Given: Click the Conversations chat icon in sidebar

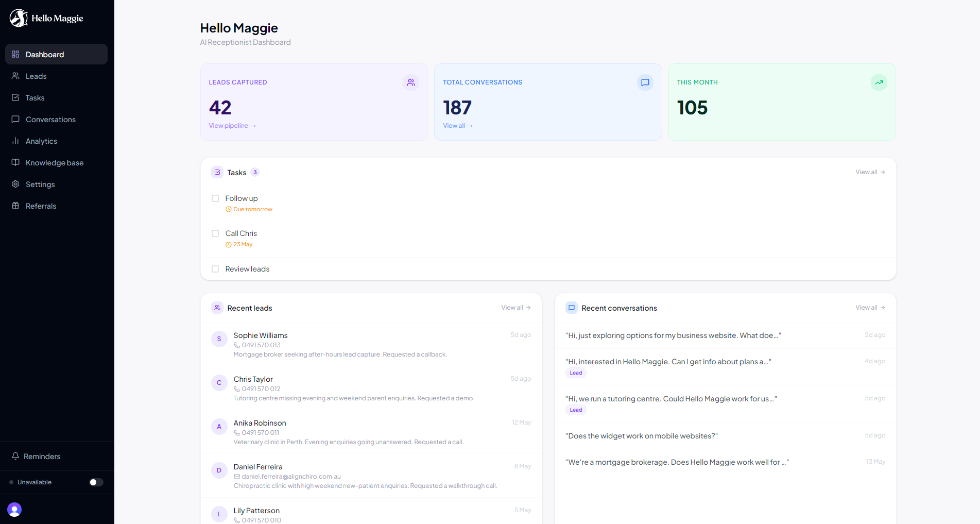Looking at the screenshot, I should 15,119.
